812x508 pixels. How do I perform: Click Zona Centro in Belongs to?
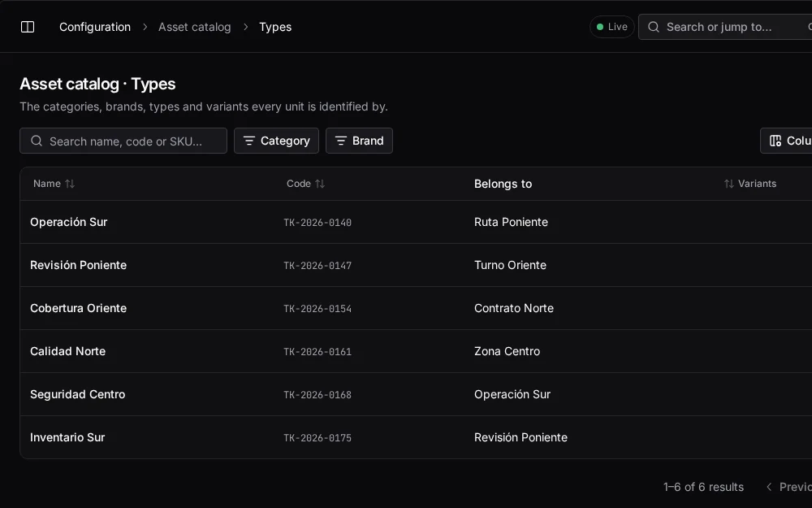point(507,351)
